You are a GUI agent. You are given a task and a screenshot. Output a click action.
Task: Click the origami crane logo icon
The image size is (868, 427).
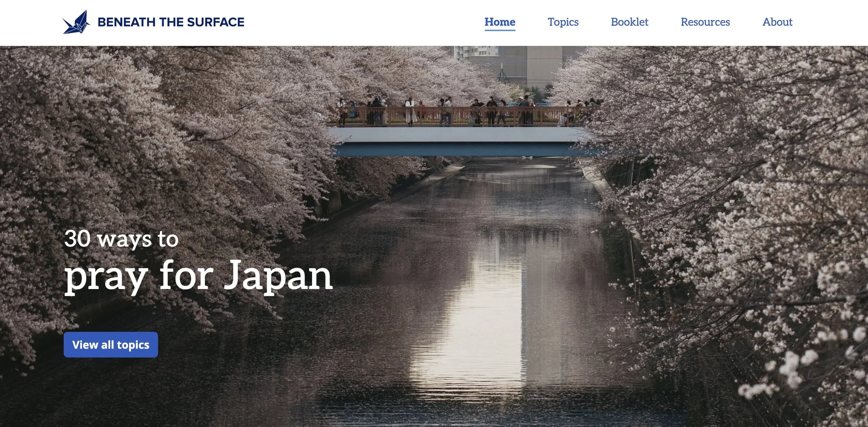[x=76, y=22]
